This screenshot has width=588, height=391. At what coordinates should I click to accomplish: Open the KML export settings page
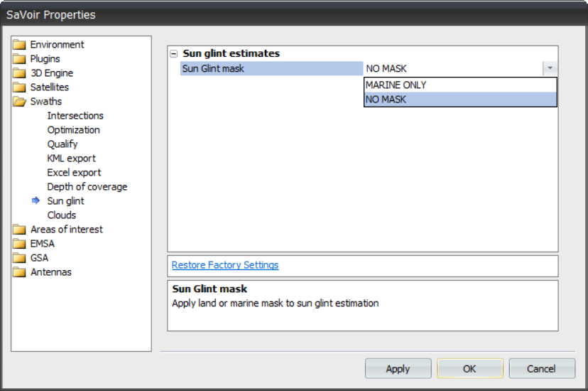click(x=71, y=159)
